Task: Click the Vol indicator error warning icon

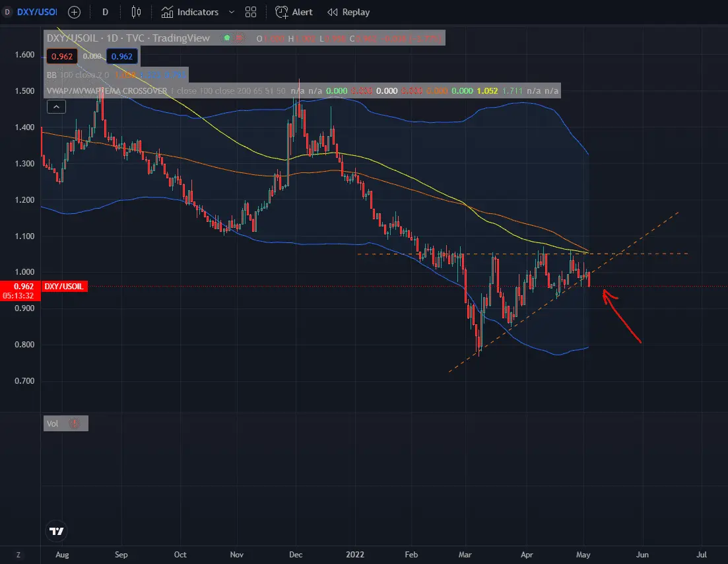Action: point(74,424)
